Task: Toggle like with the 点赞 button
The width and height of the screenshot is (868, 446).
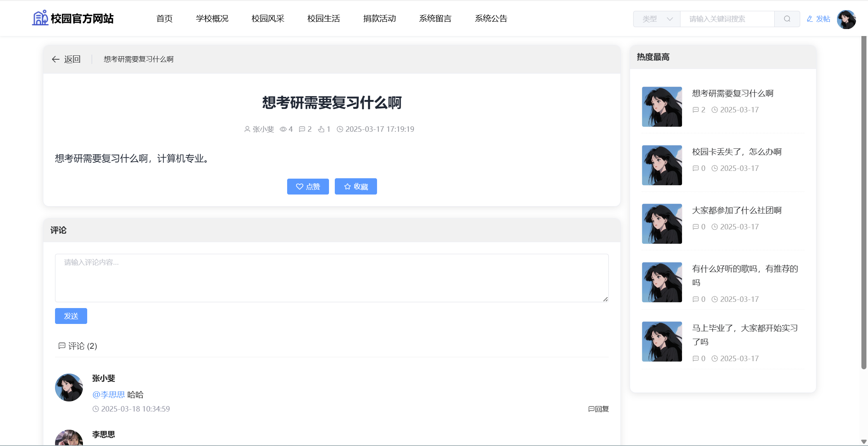Action: pyautogui.click(x=308, y=186)
